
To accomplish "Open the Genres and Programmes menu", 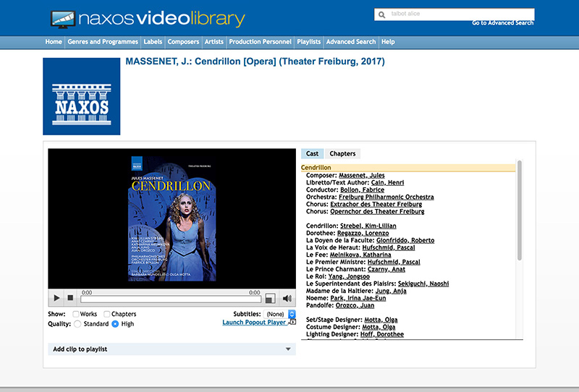I will [102, 42].
